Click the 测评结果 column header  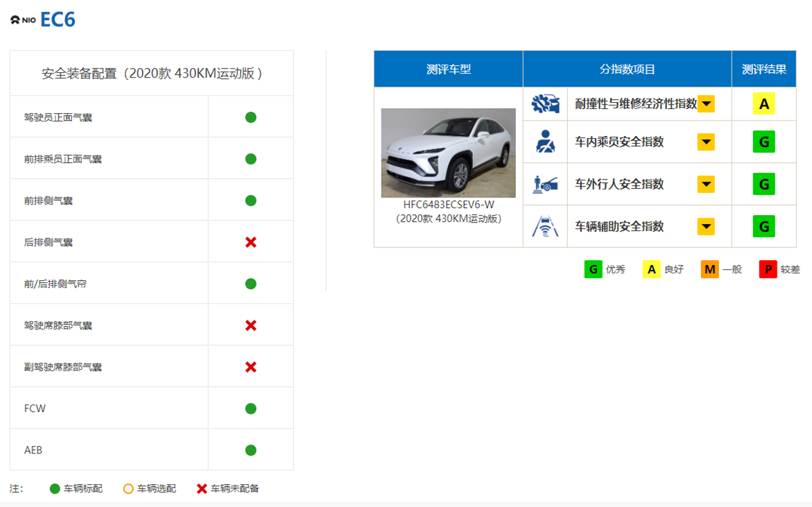coord(764,69)
